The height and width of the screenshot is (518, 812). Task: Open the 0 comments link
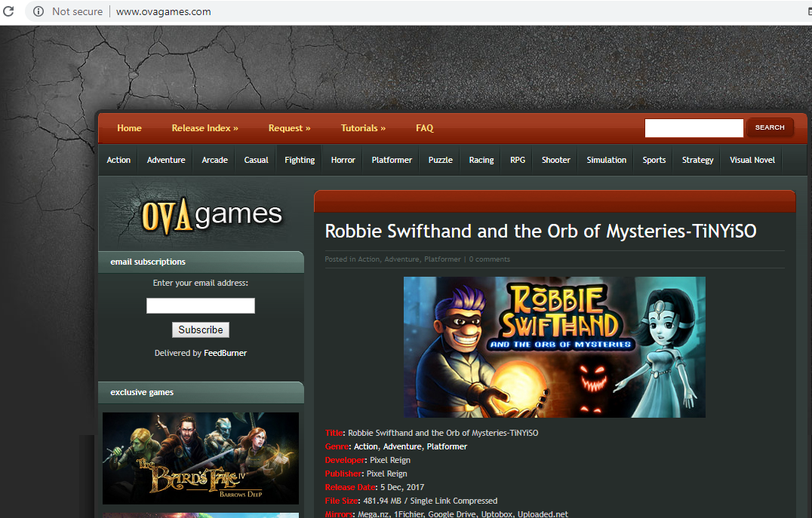tap(489, 259)
